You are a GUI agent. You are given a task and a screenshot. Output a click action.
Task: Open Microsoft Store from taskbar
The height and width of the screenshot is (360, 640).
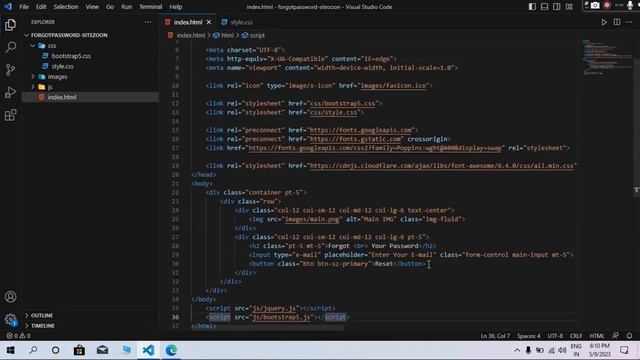79,350
